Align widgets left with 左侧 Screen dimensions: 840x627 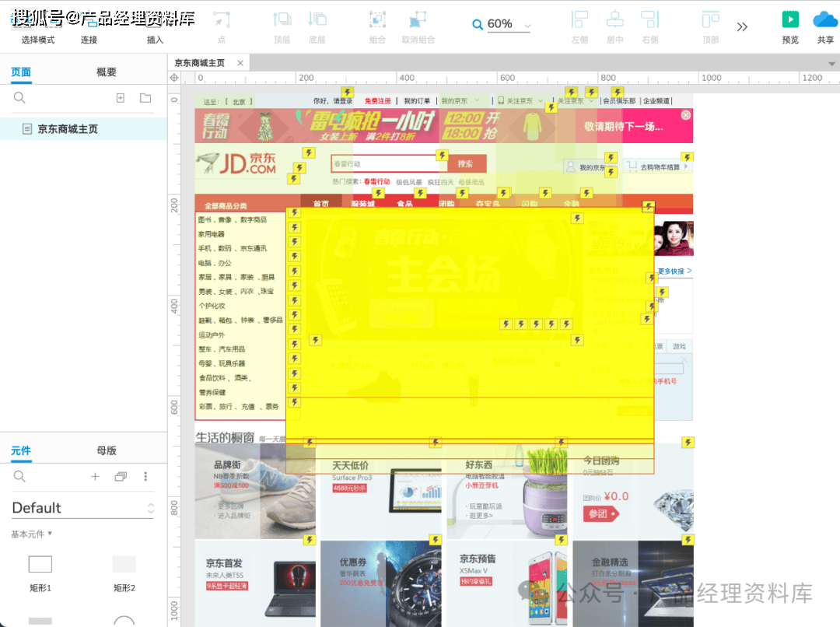579,28
